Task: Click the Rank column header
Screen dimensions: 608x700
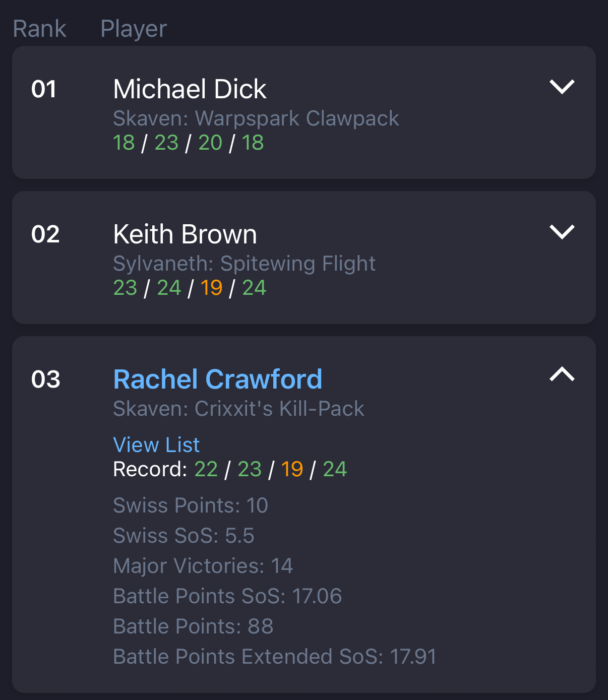Action: point(39,29)
